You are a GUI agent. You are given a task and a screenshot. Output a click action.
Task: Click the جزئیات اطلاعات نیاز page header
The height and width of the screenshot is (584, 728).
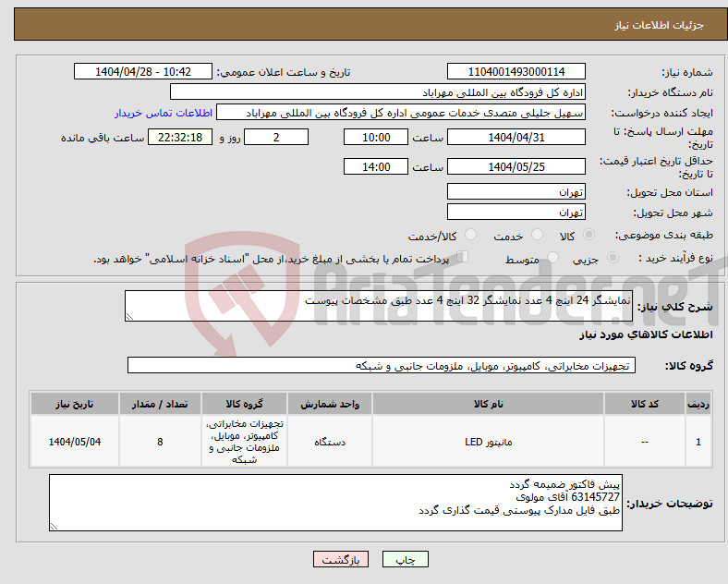pos(660,25)
